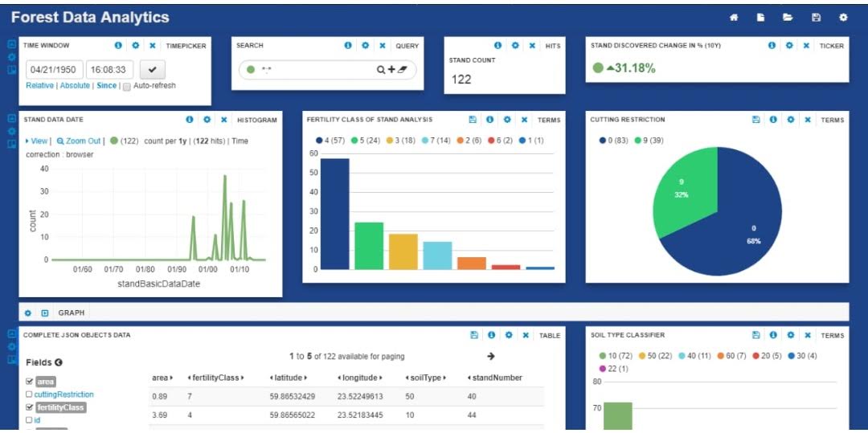This screenshot has width=868, height=433.
Task: Open the id field link
Action: click(37, 420)
